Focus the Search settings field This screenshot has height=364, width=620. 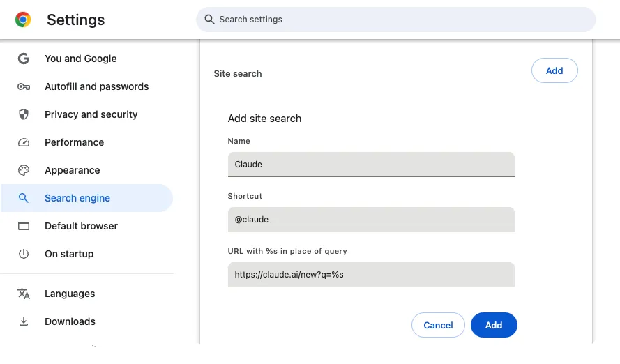click(x=396, y=20)
